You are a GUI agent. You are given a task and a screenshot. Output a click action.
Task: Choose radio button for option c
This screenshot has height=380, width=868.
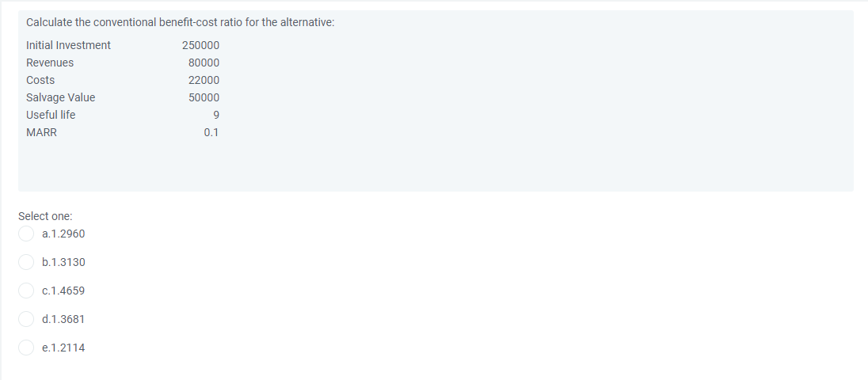tap(26, 291)
